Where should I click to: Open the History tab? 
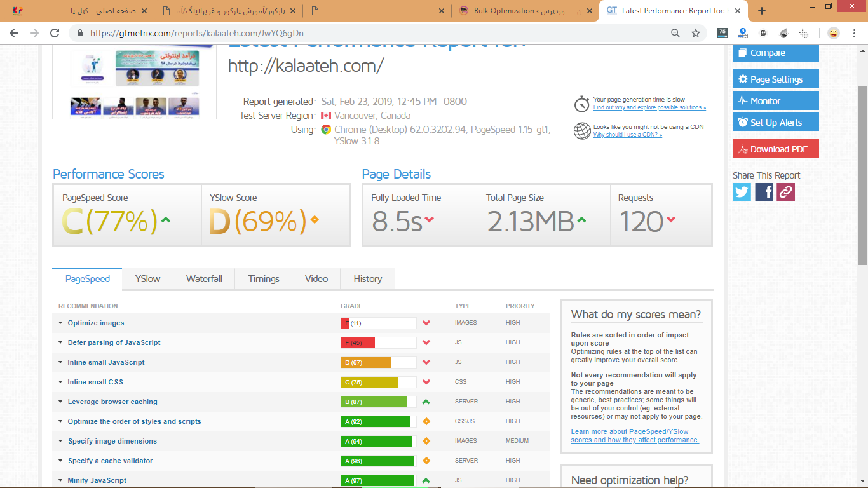click(368, 278)
